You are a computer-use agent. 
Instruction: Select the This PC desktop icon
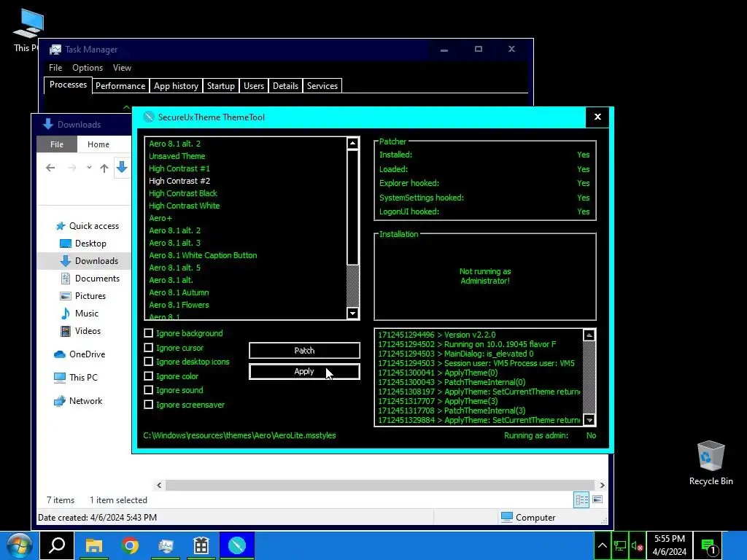27,29
